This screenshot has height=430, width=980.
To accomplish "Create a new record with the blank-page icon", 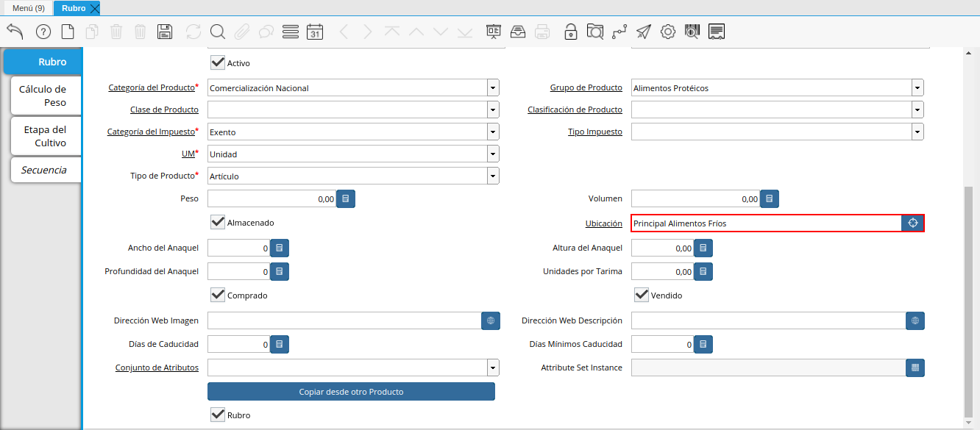I will pos(68,32).
